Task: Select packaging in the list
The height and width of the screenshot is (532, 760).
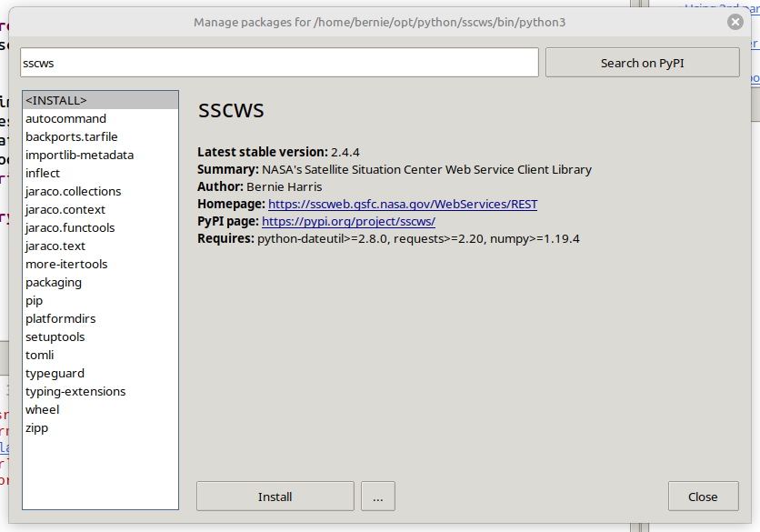Action: click(100, 282)
